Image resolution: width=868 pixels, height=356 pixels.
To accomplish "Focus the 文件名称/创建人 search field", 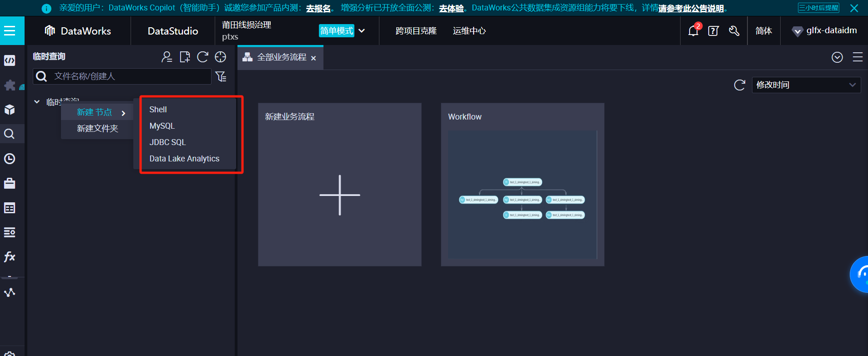I will point(122,76).
